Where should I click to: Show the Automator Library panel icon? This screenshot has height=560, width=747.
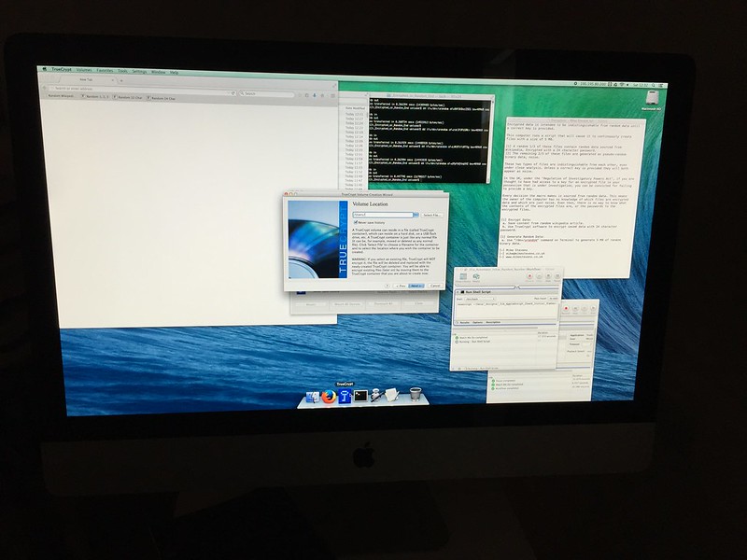[x=461, y=274]
